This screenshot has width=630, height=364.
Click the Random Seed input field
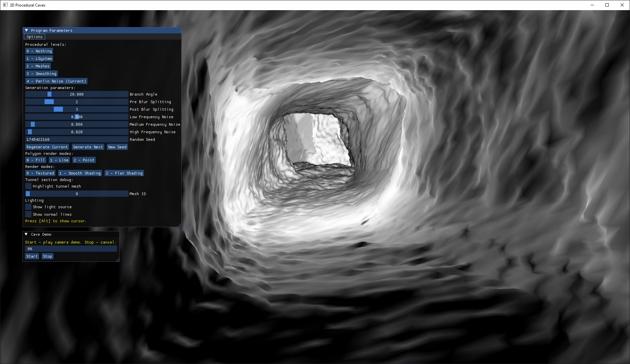click(x=77, y=139)
